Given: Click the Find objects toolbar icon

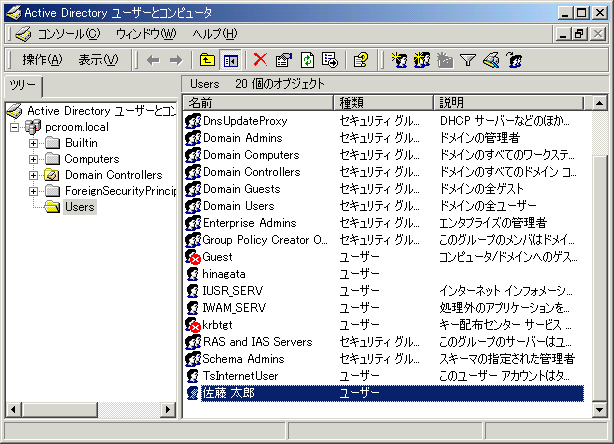Looking at the screenshot, I should [491, 60].
